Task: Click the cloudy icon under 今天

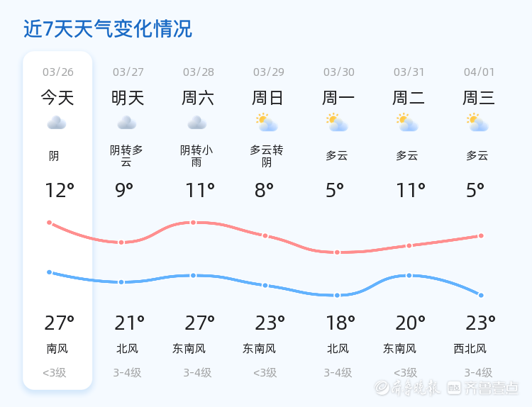Action: pyautogui.click(x=57, y=123)
